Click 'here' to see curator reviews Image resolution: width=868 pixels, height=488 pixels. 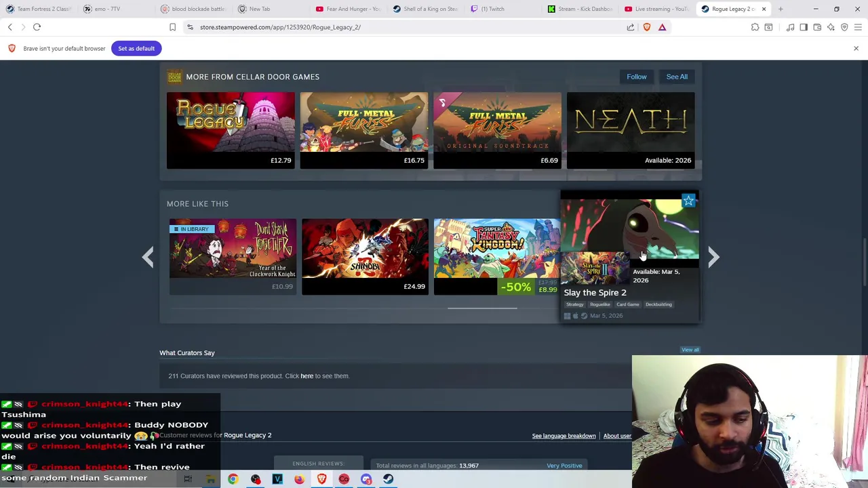(x=307, y=376)
